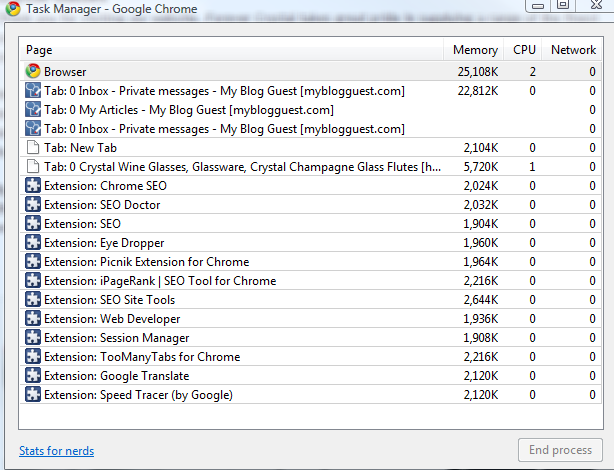Select Extension: Speed Tracer (by Google) row
Image resolution: width=614 pixels, height=470 pixels.
pos(311,394)
